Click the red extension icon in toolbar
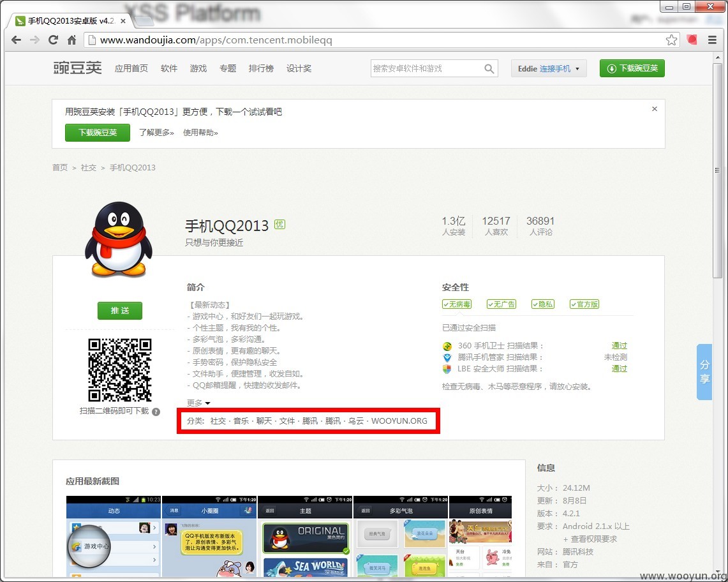 [x=692, y=40]
